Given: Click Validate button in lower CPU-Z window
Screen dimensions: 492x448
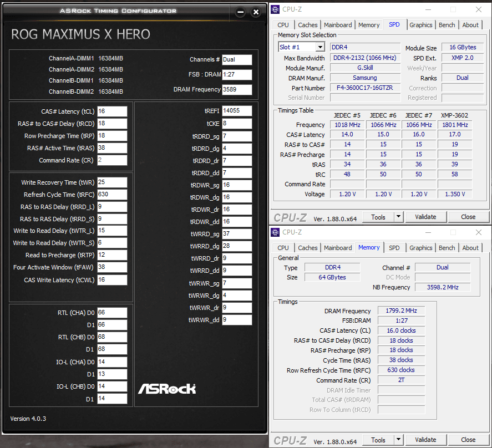Looking at the screenshot, I should tap(425, 440).
